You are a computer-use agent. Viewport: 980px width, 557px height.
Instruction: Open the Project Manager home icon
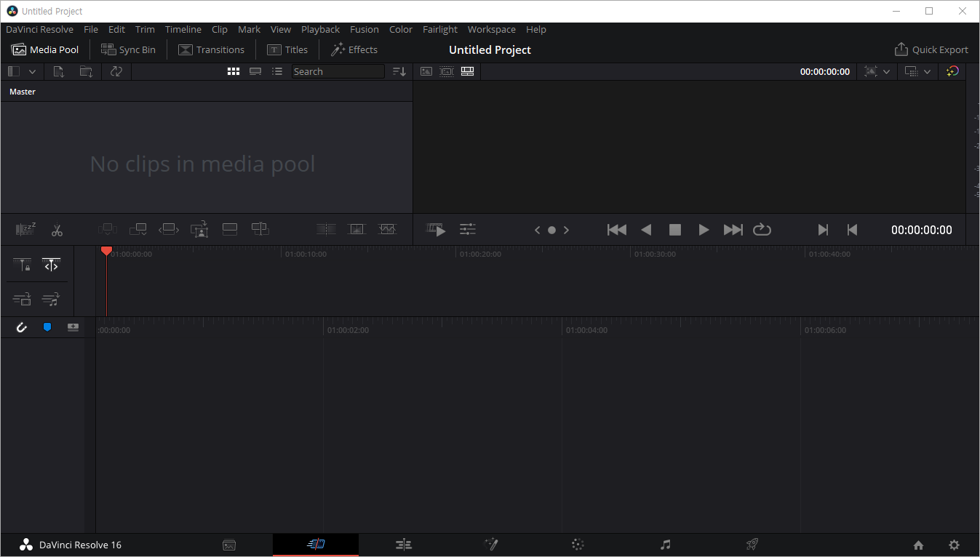(918, 545)
